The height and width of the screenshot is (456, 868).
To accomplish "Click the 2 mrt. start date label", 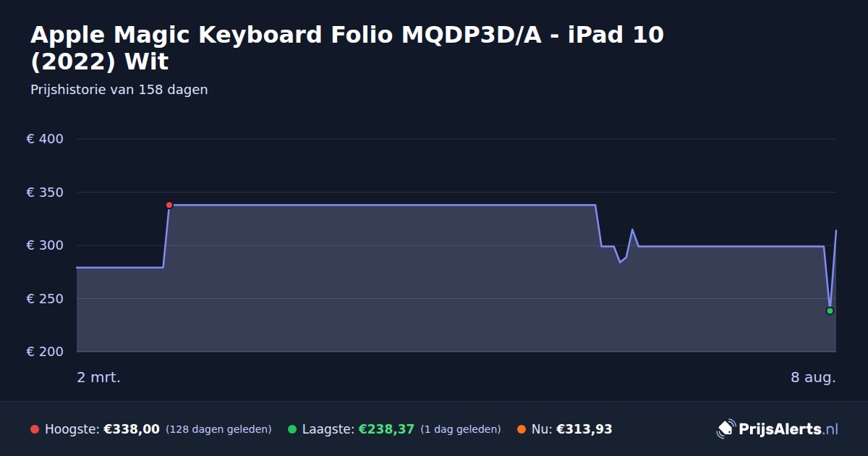I will [x=99, y=377].
